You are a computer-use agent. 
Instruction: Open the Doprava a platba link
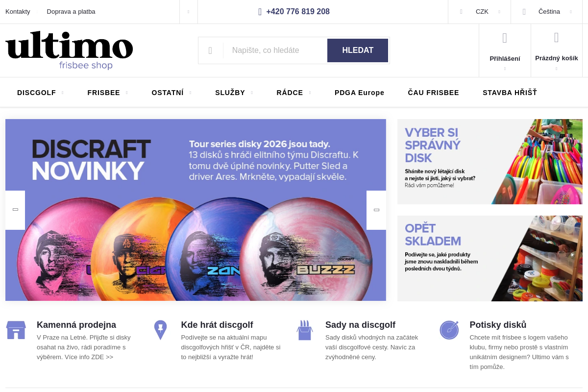point(71,12)
